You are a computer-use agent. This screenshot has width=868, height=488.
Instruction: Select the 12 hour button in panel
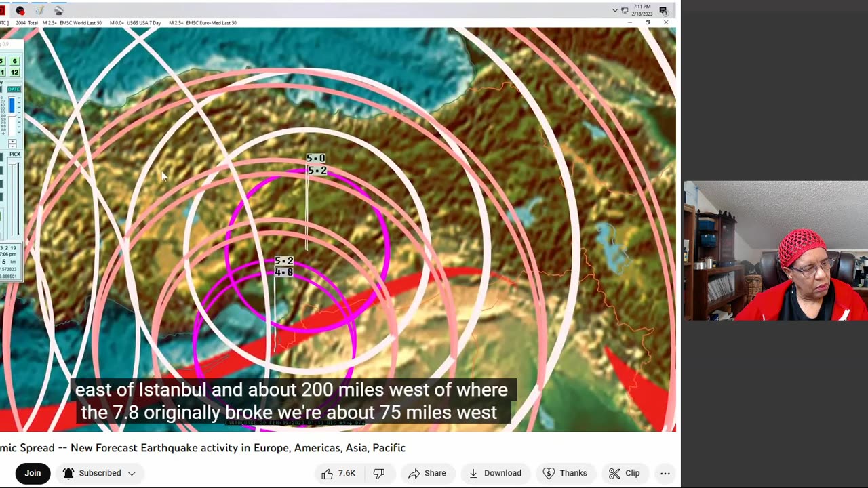pyautogui.click(x=14, y=73)
